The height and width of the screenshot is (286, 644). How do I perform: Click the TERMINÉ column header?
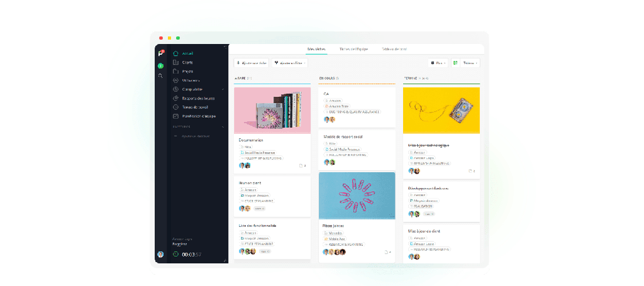pos(416,78)
